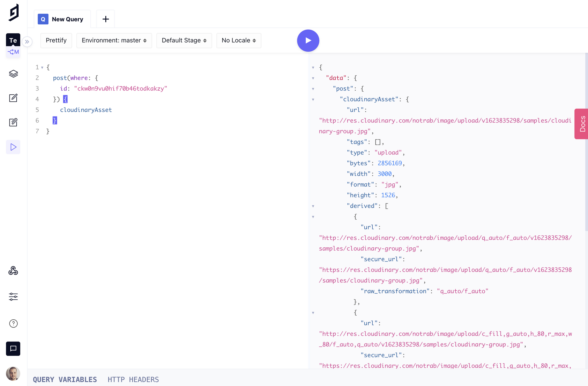Open the Project settings sliders icon
Viewport: 588px width, 386px height.
click(x=13, y=296)
